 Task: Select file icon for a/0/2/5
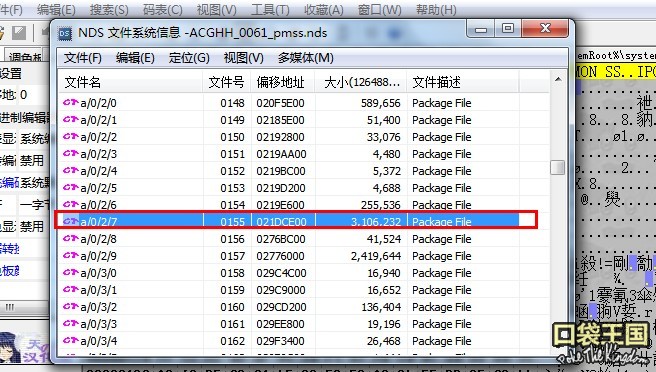[71, 187]
